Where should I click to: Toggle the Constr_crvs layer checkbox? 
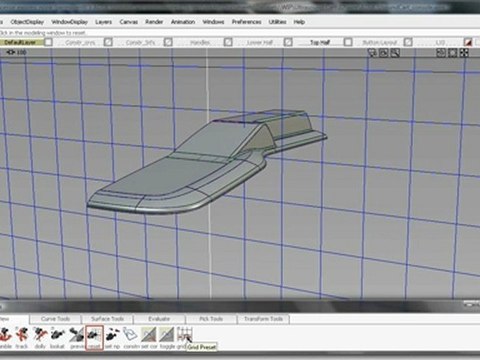click(x=108, y=42)
